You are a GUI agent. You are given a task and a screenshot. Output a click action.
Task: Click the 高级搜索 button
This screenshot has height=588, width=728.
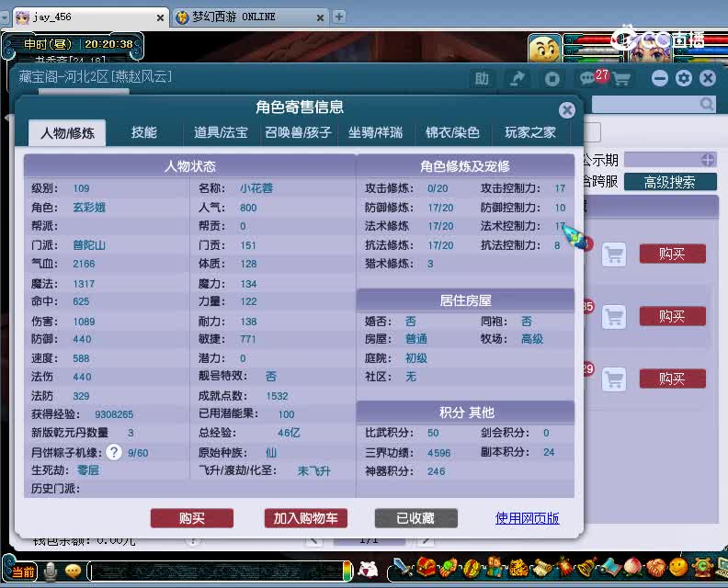coord(670,182)
